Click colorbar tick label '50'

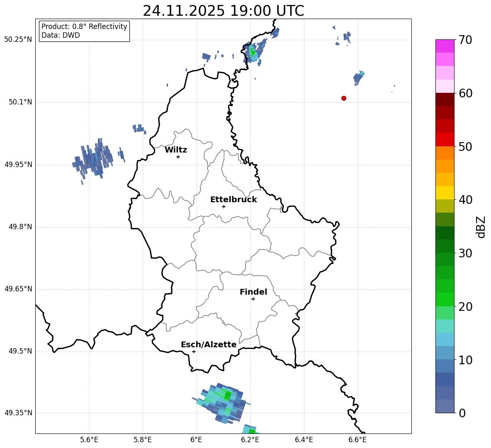pos(465,147)
